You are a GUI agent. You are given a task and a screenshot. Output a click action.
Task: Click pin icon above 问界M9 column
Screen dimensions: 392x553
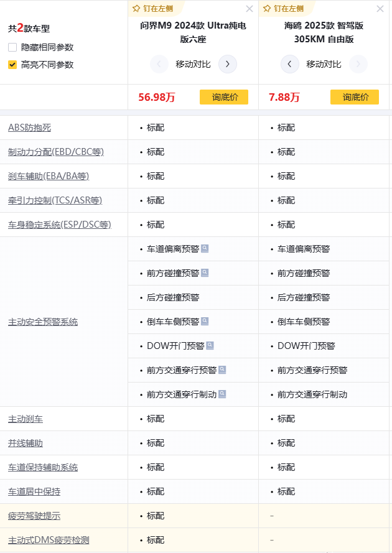(136, 9)
